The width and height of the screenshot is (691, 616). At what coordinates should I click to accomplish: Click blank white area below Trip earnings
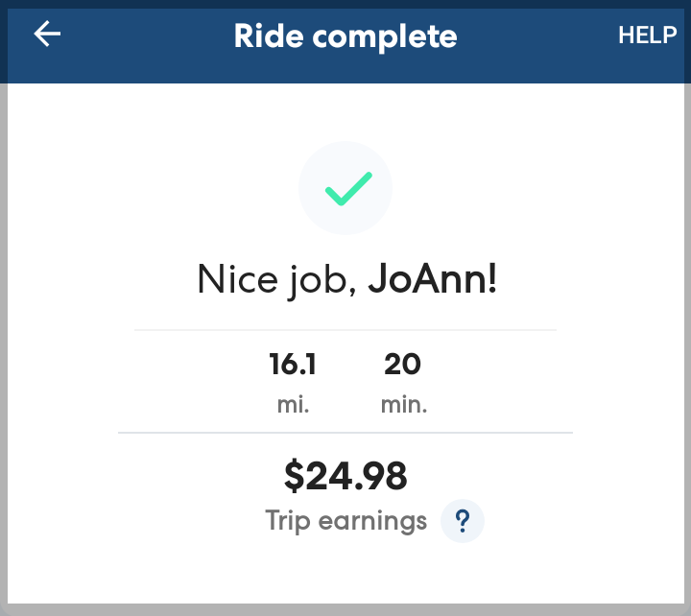tap(345, 571)
